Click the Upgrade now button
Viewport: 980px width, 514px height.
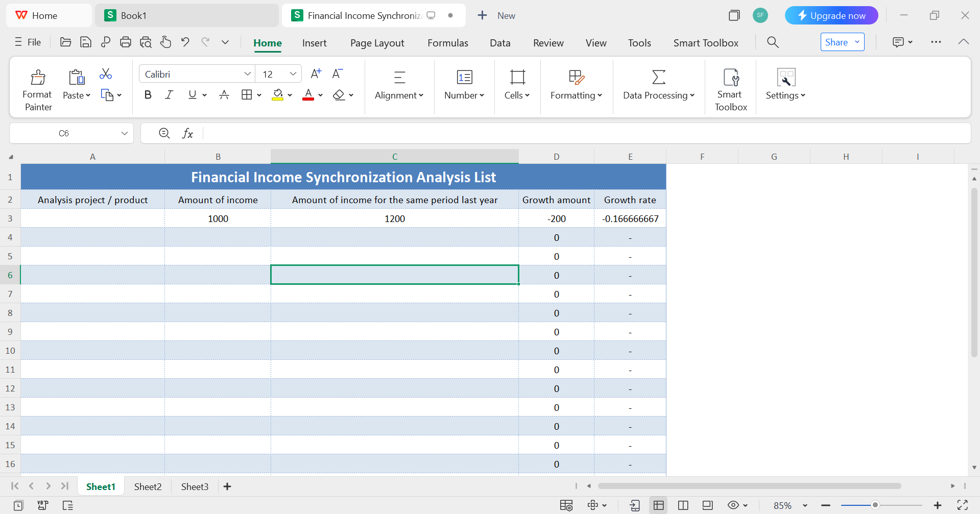pos(831,16)
